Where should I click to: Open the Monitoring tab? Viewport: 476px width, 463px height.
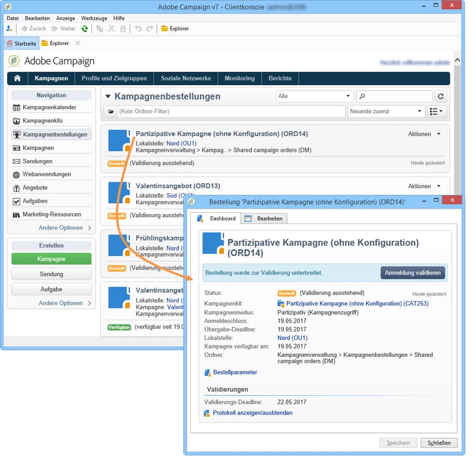pyautogui.click(x=239, y=78)
